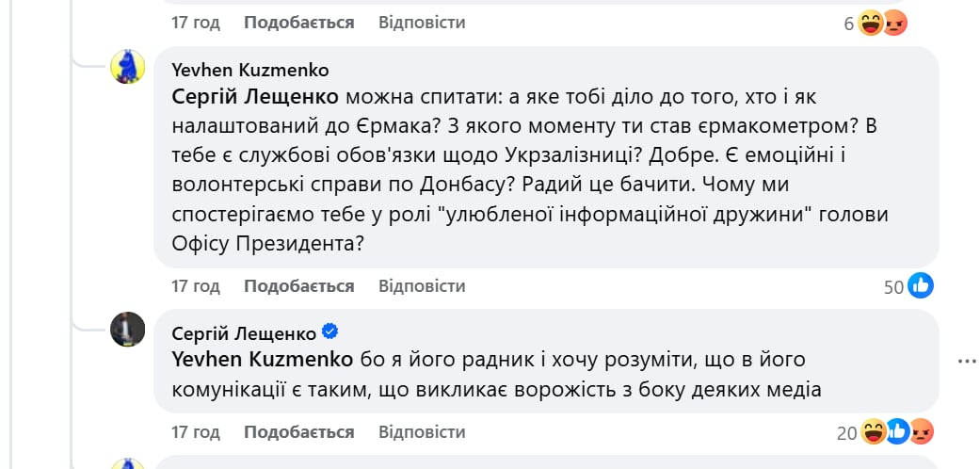Reply to Сергій Лещенко's comment via Відповісти

[422, 432]
